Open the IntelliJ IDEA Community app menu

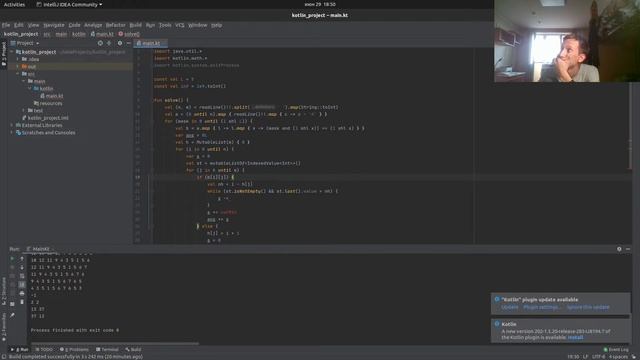[x=69, y=4]
